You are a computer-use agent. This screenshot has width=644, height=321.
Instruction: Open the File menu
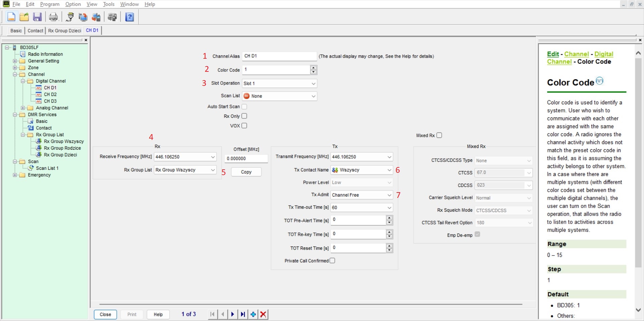pos(16,4)
